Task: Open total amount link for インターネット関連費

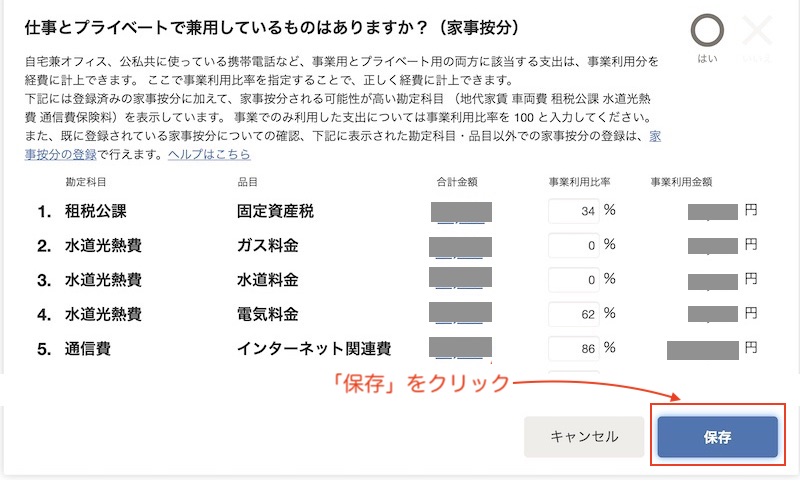Action: click(460, 347)
